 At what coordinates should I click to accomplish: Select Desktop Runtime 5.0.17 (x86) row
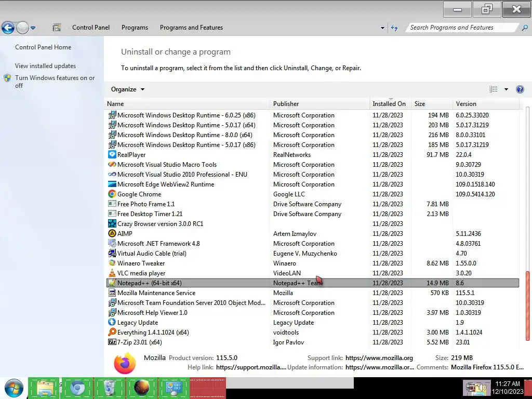[312, 144]
